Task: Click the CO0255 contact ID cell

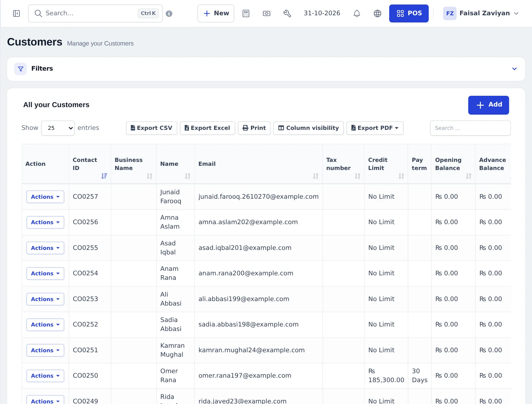Action: coord(90,248)
